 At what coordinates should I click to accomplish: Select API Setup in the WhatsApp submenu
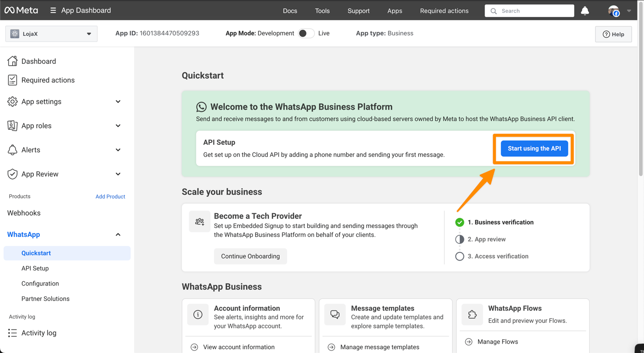tap(35, 268)
